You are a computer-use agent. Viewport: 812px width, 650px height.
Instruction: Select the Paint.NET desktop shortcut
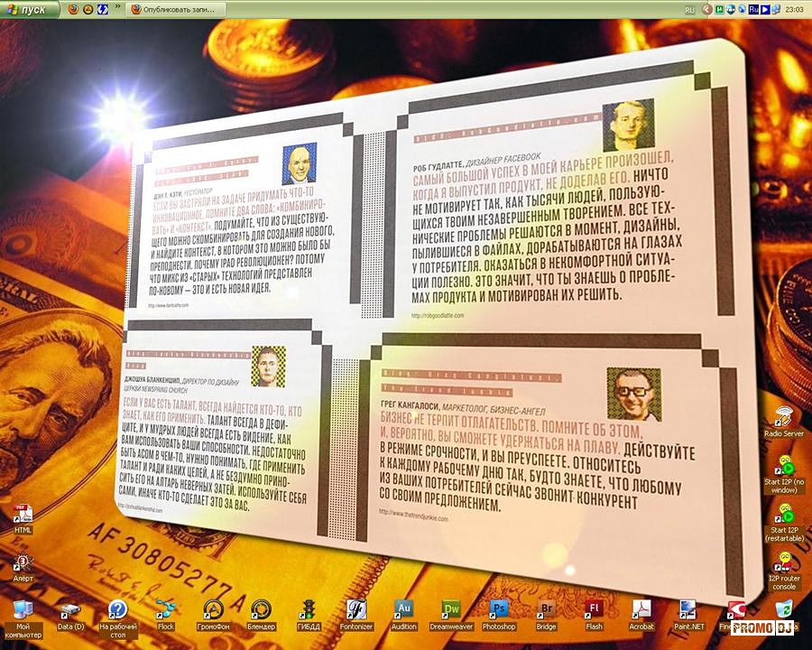pos(689,616)
